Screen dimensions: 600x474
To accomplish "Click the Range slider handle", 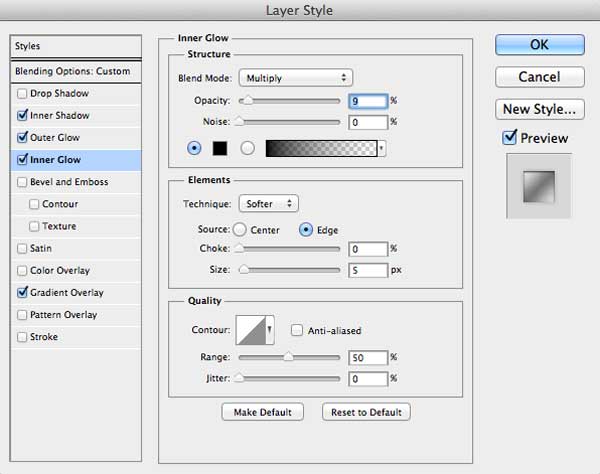I will [x=289, y=357].
